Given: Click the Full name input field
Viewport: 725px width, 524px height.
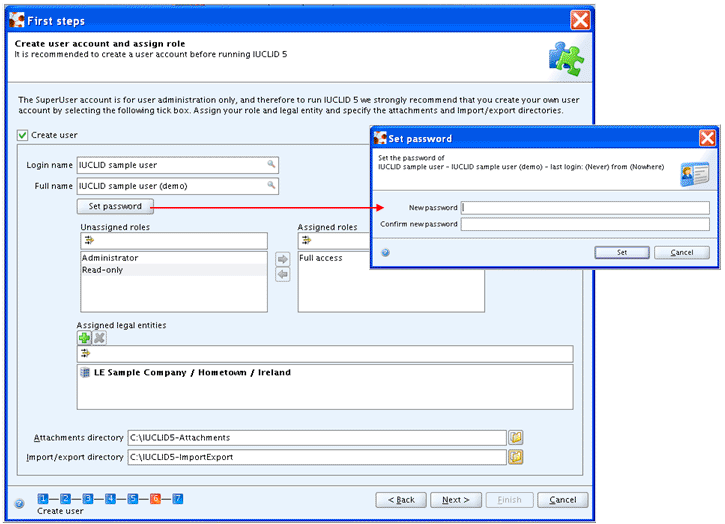Looking at the screenshot, I should [x=178, y=186].
